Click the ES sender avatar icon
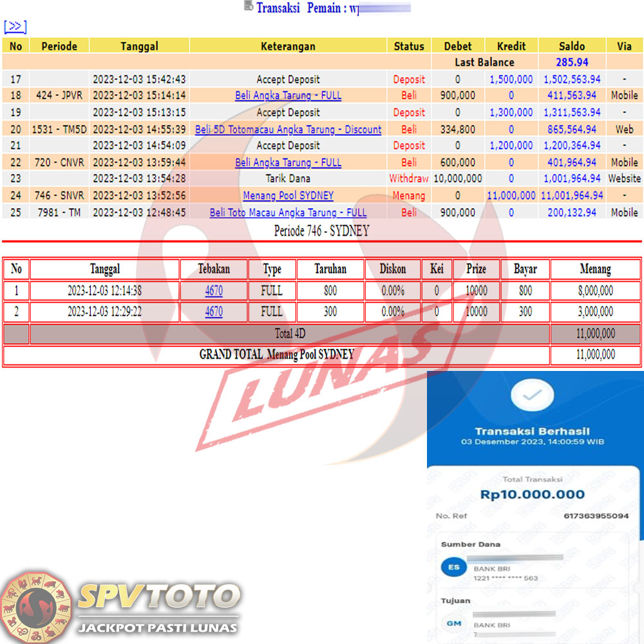This screenshot has width=644, height=644. pyautogui.click(x=455, y=567)
